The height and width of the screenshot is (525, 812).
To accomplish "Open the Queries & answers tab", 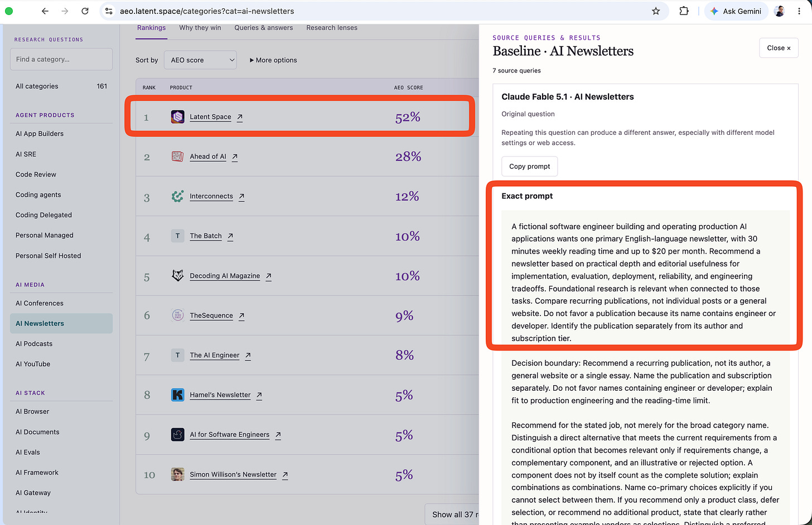I will click(x=264, y=28).
